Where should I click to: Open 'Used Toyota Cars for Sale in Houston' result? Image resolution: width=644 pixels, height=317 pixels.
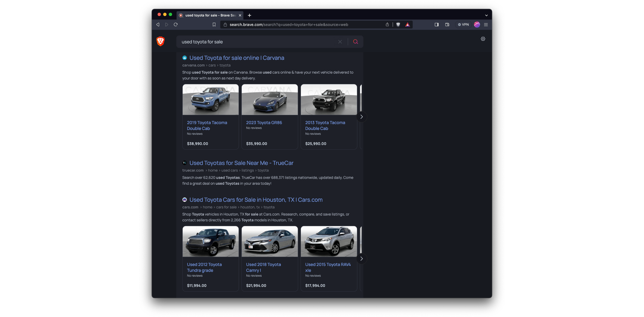click(256, 200)
